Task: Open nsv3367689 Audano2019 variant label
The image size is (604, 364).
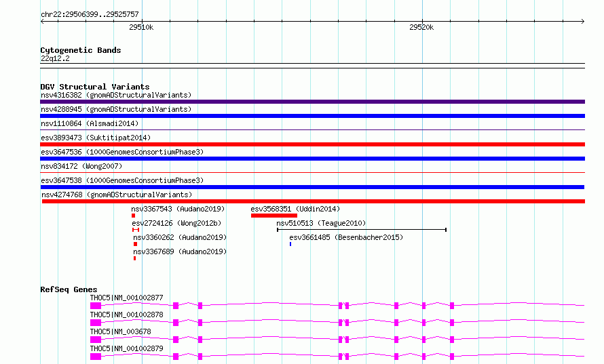Action: click(180, 251)
